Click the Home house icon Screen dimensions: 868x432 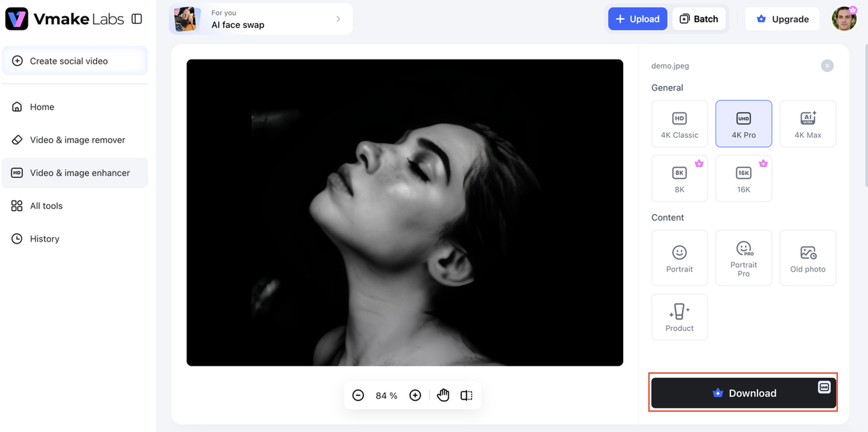coord(17,107)
